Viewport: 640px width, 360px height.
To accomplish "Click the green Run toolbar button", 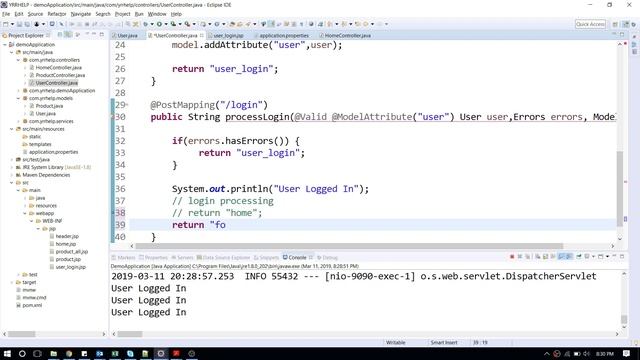I will (x=159, y=24).
